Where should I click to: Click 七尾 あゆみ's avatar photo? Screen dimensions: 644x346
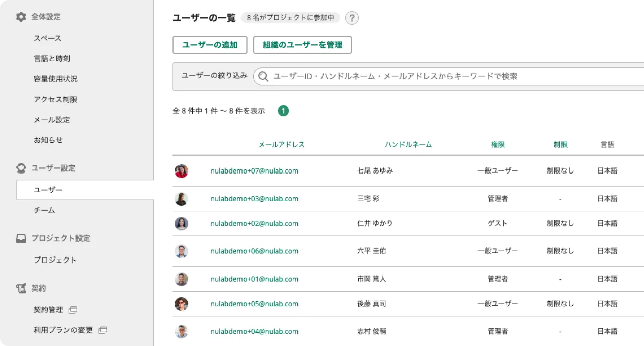tap(182, 171)
